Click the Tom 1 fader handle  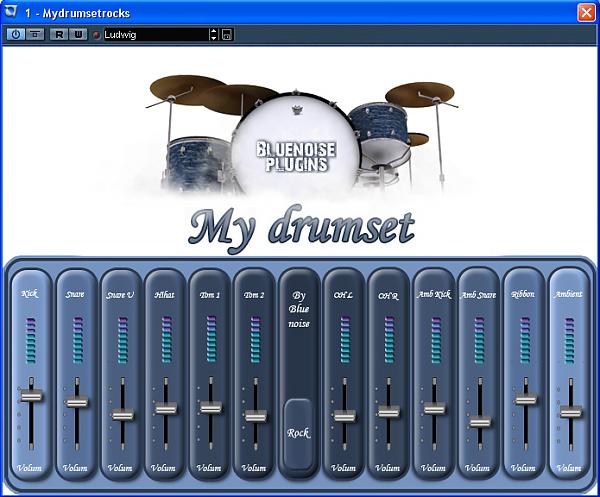pyautogui.click(x=209, y=407)
